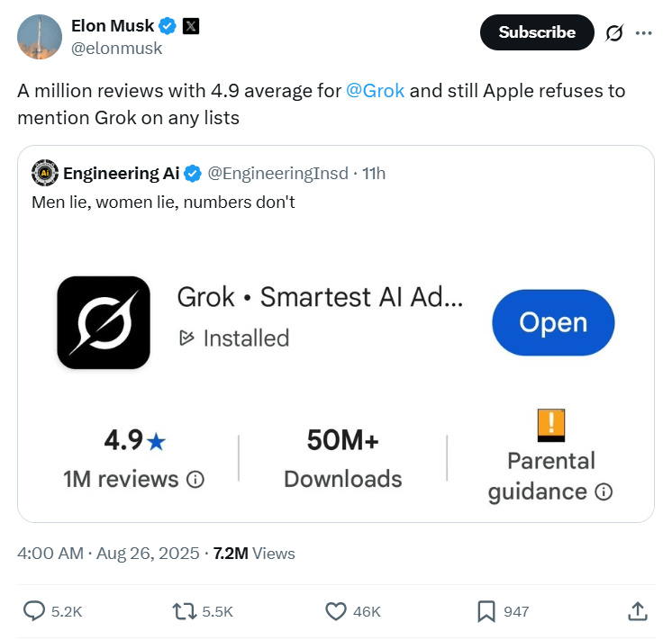This screenshot has height=640, width=672.
Task: Click the Engineering Ai verified badge
Action: click(x=194, y=173)
